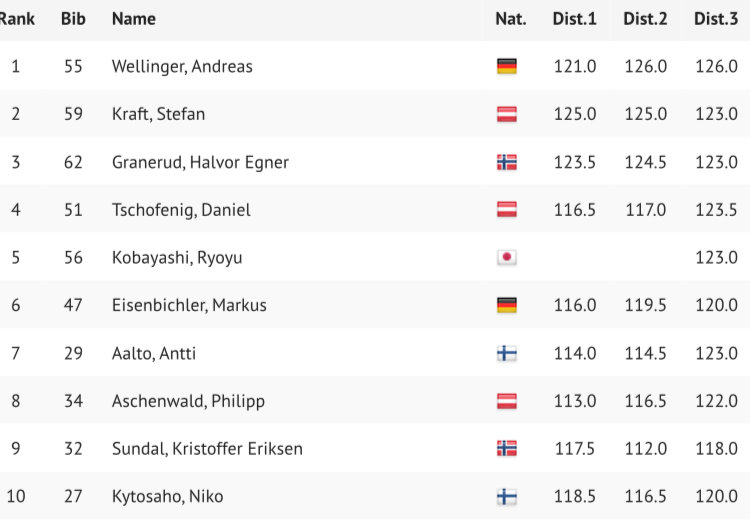Click the Austrian flag beside Tschofenig, Daniel
This screenshot has height=526, width=750.
[x=506, y=210]
